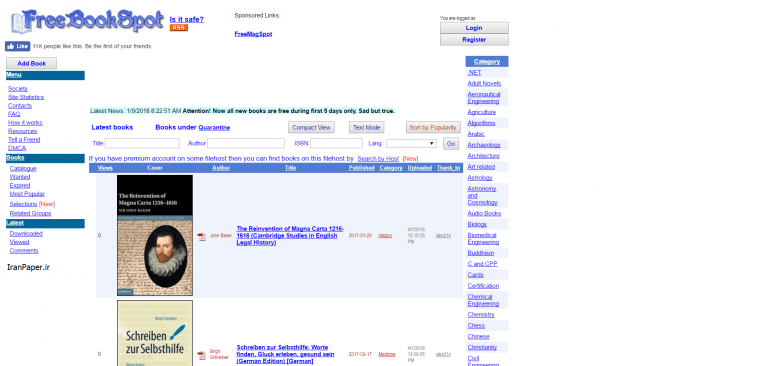Expand the Lang dropdown

411,144
